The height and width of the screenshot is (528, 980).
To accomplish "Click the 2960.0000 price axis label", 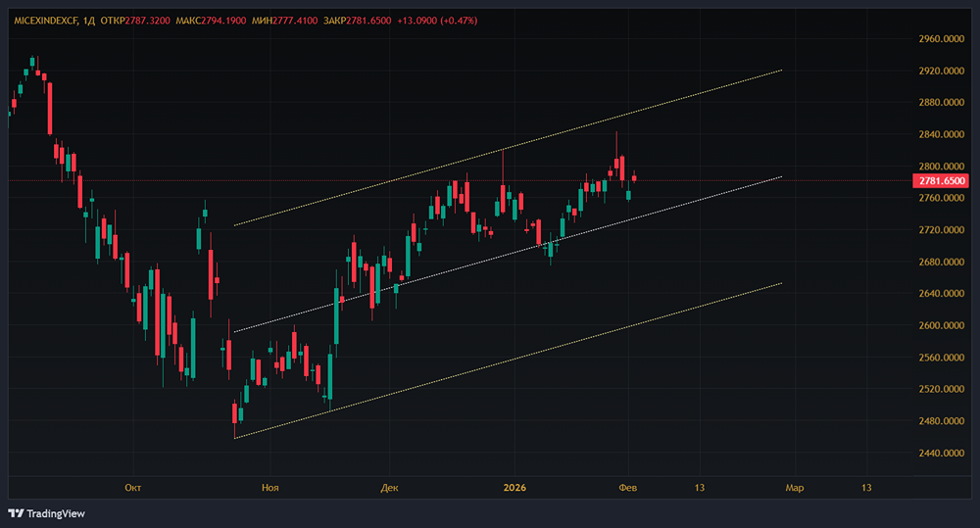I will [941, 39].
